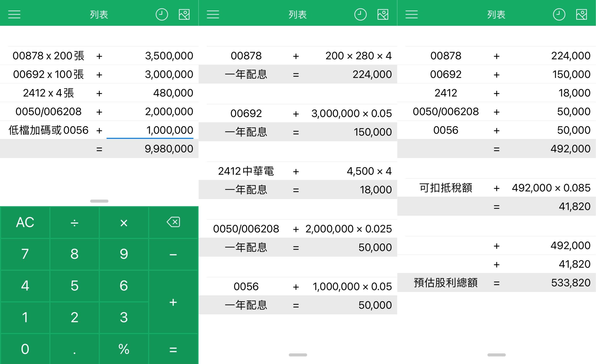
Task: Open hamburger menu in middle calculator panel
Action: [x=213, y=14]
